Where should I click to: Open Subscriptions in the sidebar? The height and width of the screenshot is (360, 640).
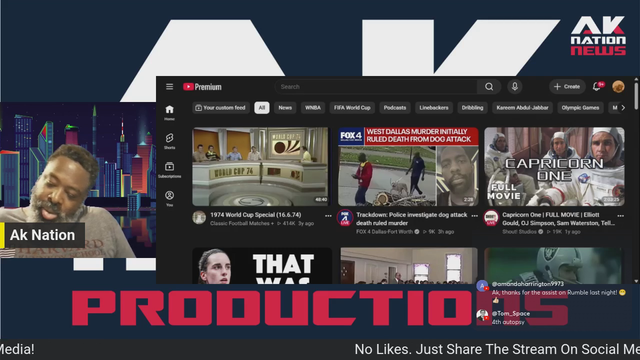coord(169,170)
